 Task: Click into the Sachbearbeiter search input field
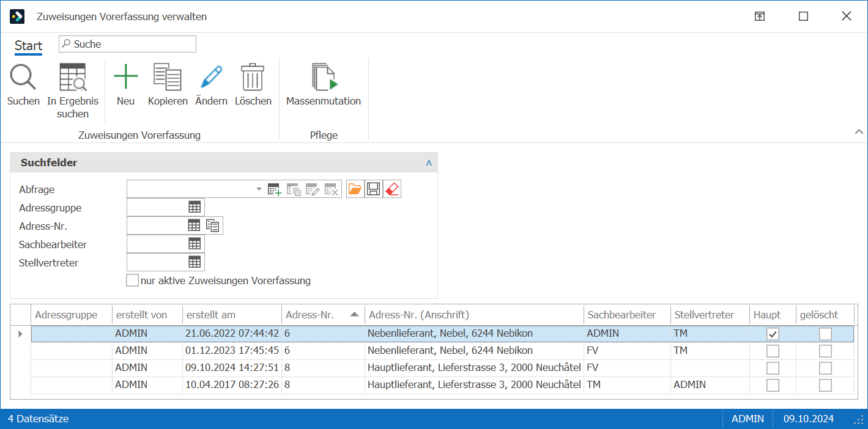pyautogui.click(x=157, y=244)
